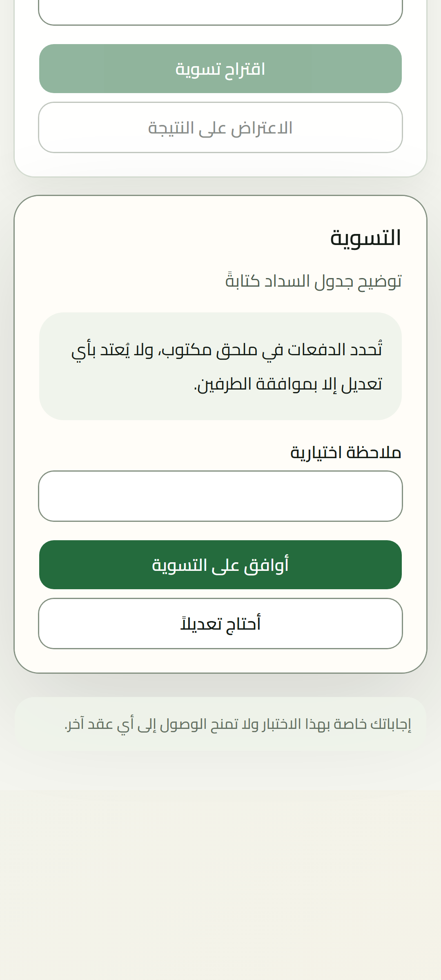This screenshot has height=980, width=441.
Task: Confirm with أوافق على التسوية button
Action: (x=220, y=565)
